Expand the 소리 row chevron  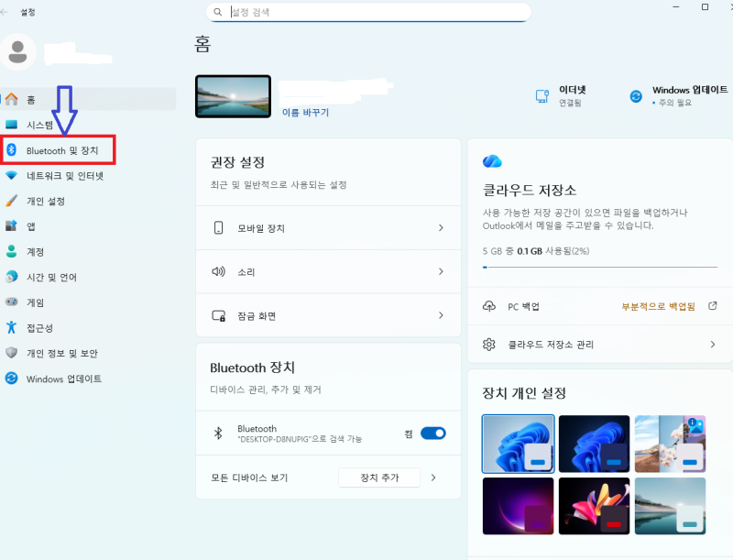(441, 271)
